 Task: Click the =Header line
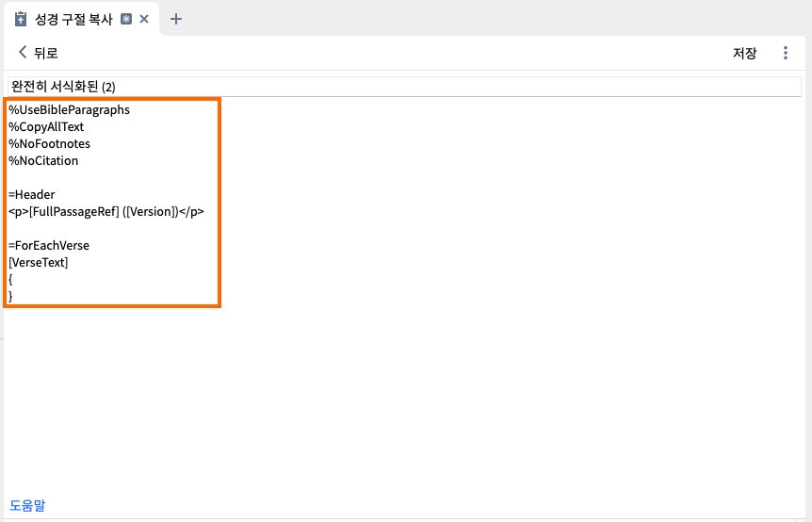32,195
